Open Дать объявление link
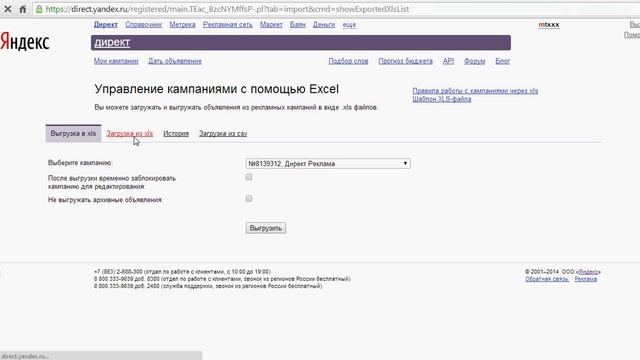The width and height of the screenshot is (640, 360). (x=175, y=61)
